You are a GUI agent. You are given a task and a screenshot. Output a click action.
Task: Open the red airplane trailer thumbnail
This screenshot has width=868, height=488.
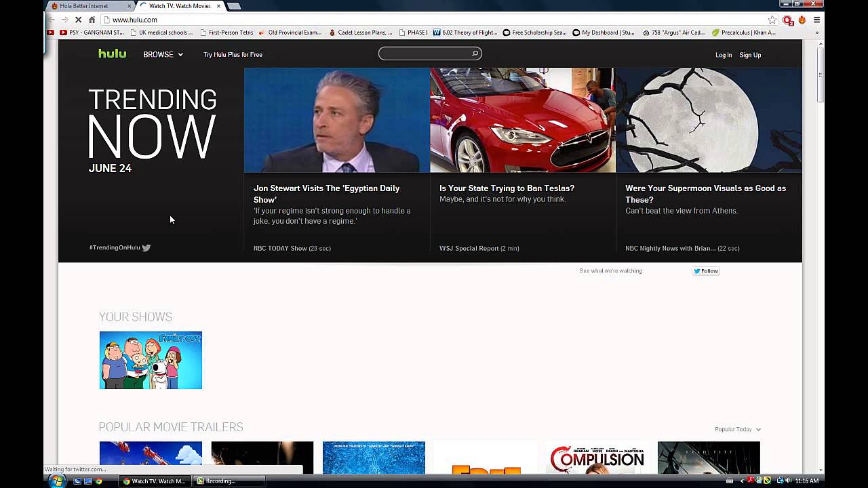click(151, 458)
